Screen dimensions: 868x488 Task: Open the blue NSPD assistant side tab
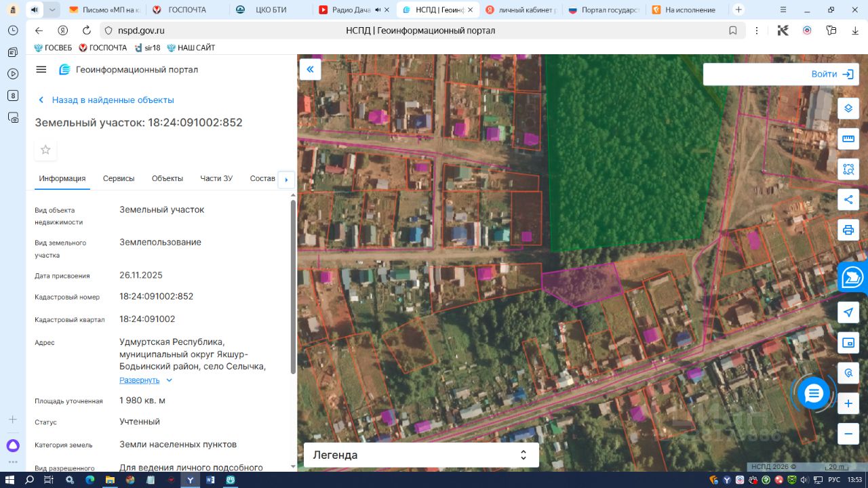click(x=852, y=278)
